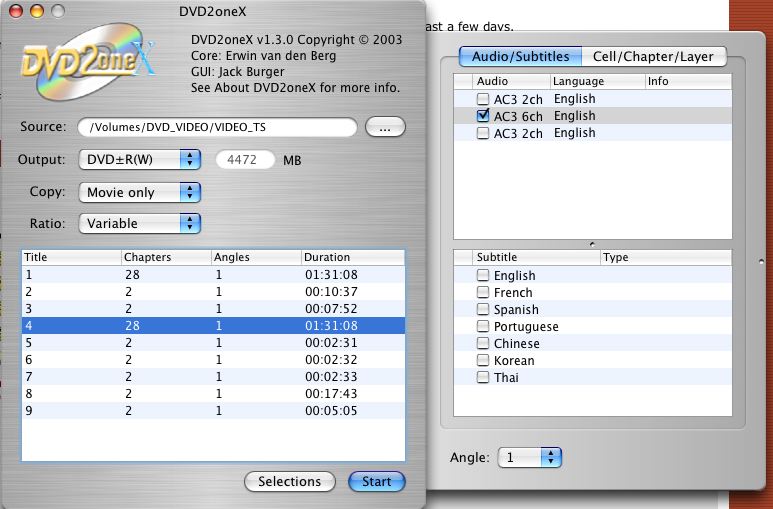This screenshot has width=773, height=509.
Task: Click the Chapters column header
Action: 166,257
